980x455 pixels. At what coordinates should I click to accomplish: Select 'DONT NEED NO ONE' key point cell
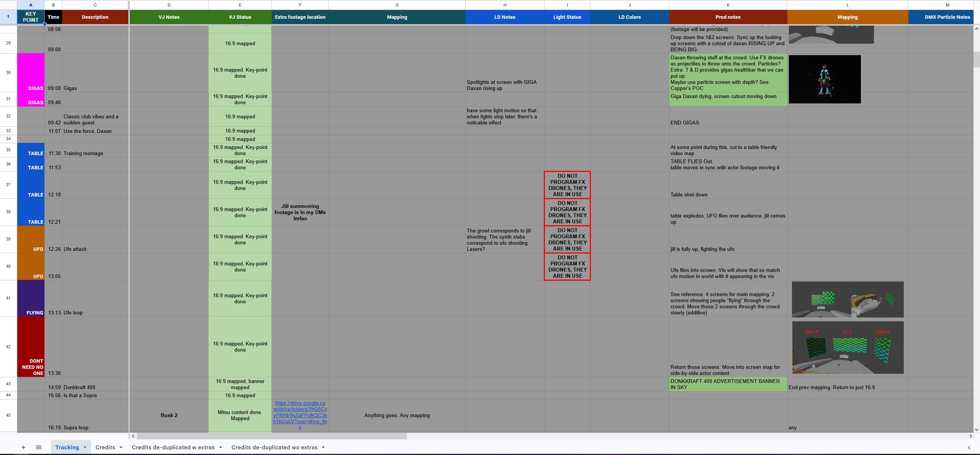[31, 347]
